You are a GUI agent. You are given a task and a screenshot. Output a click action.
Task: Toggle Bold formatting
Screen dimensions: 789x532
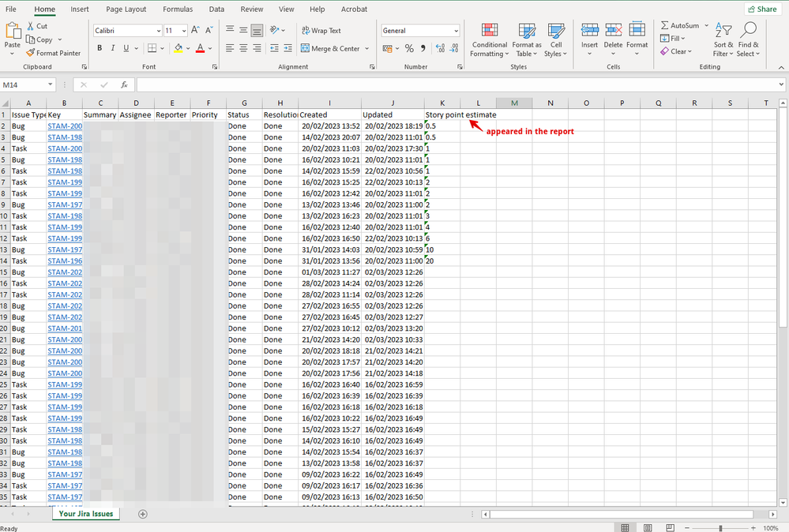click(x=100, y=48)
